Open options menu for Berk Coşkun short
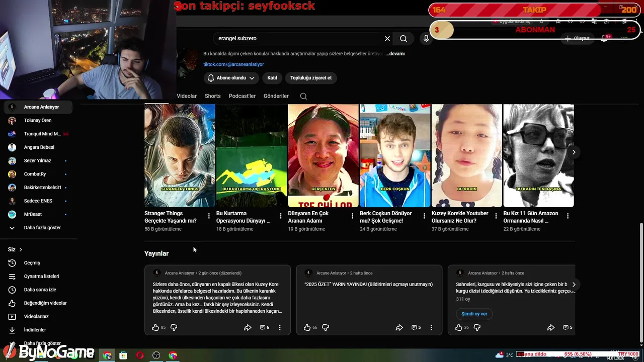 point(424,216)
